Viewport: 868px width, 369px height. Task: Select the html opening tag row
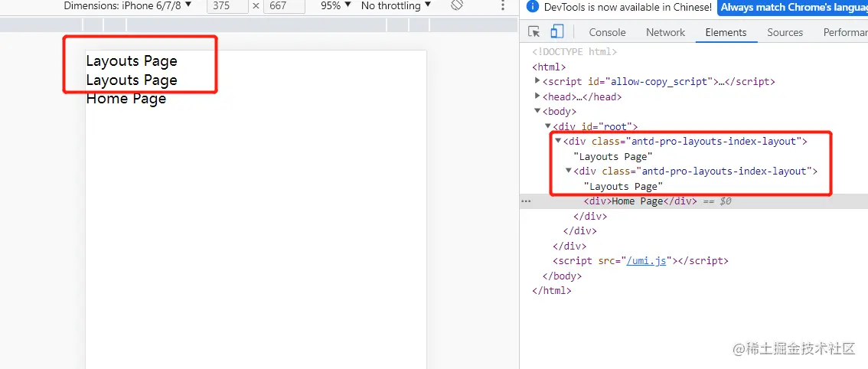549,67
